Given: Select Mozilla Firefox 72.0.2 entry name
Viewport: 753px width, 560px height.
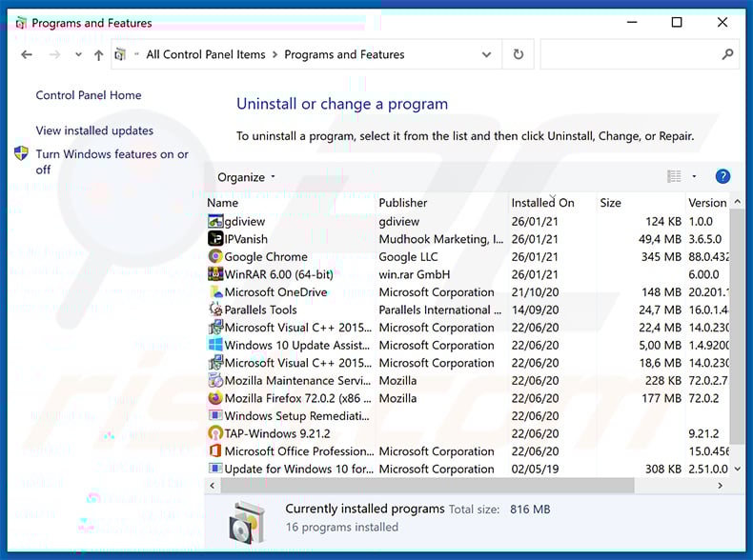Looking at the screenshot, I should pos(297,398).
